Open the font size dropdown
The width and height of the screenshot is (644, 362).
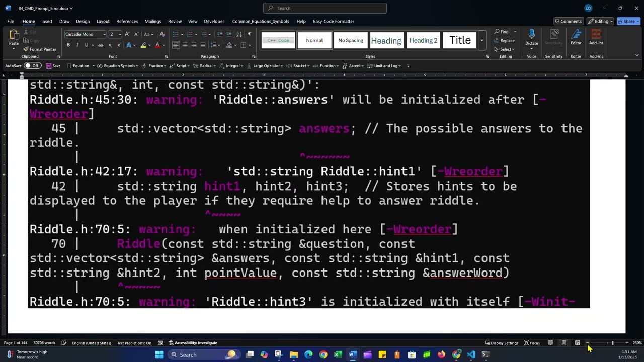(119, 34)
